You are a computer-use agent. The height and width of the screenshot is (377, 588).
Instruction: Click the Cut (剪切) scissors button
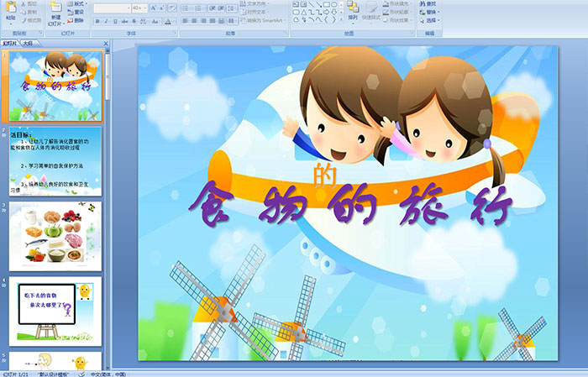pos(29,3)
